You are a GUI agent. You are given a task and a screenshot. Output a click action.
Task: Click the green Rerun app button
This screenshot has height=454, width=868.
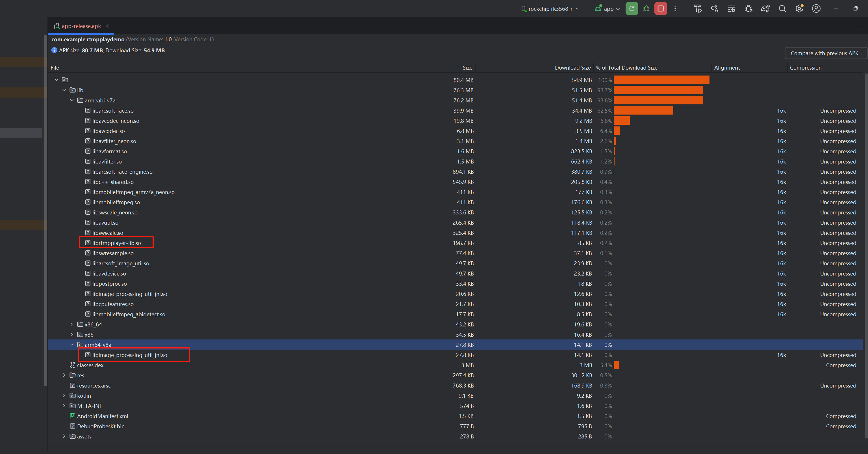pyautogui.click(x=632, y=9)
